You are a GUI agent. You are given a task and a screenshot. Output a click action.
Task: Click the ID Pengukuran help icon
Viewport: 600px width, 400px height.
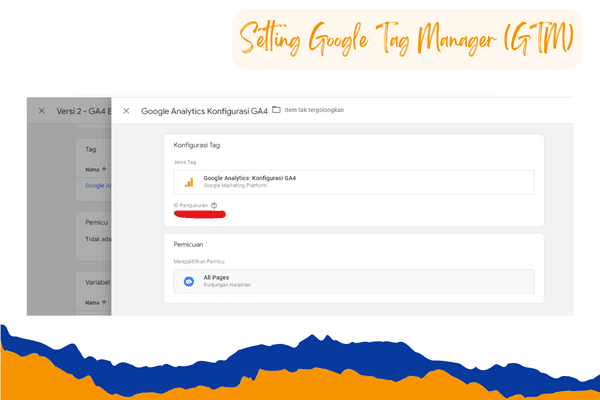(x=214, y=206)
